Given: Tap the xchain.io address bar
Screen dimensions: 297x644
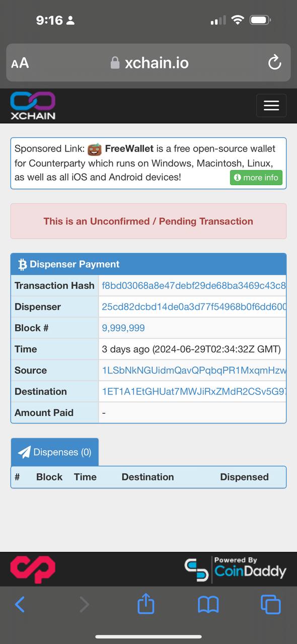Looking at the screenshot, I should 148,63.
